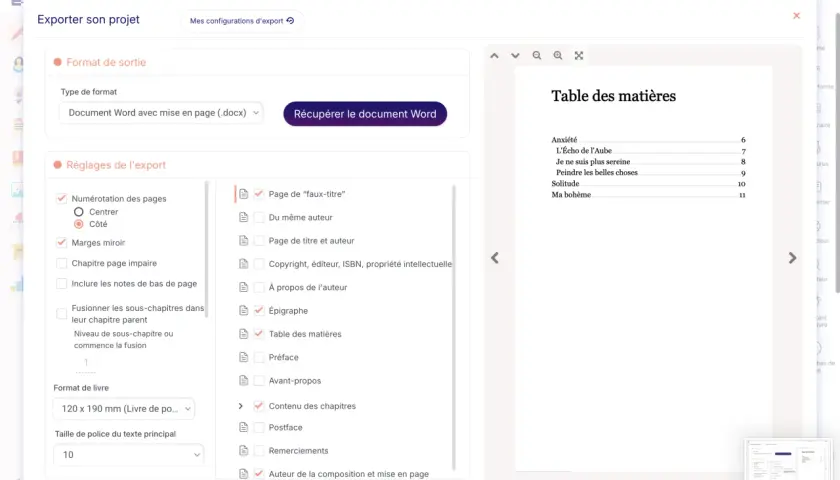Close the export dialog
This screenshot has width=840, height=480.
[x=797, y=16]
